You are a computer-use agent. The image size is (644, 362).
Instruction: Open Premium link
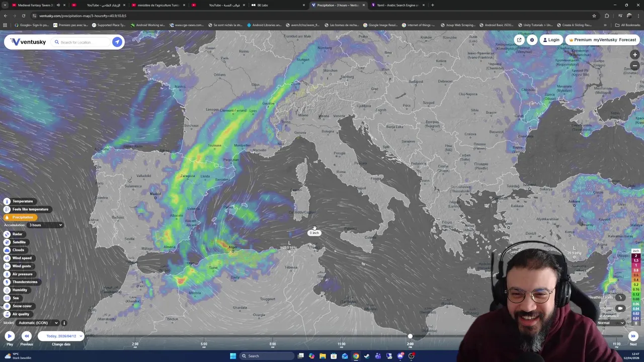pyautogui.click(x=580, y=40)
